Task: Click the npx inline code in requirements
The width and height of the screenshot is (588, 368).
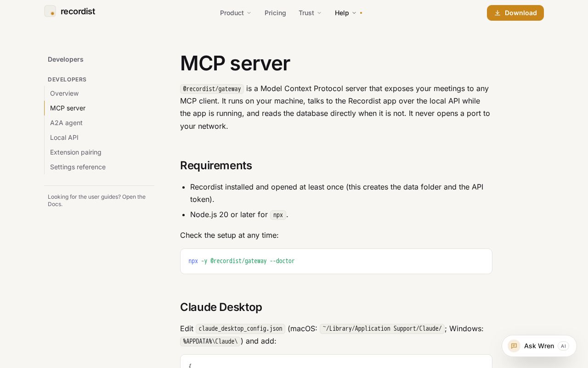Action: click(278, 215)
